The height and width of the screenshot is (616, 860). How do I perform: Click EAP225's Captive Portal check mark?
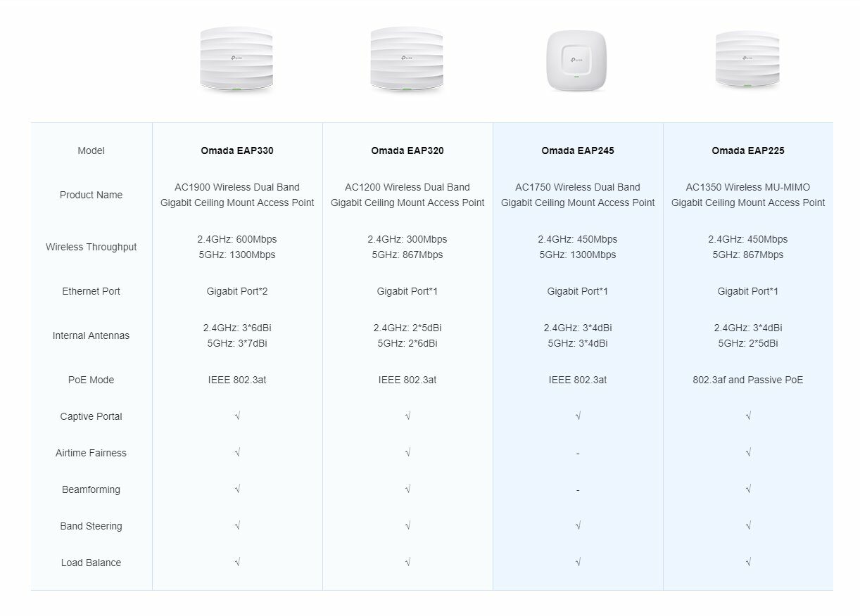click(x=748, y=416)
